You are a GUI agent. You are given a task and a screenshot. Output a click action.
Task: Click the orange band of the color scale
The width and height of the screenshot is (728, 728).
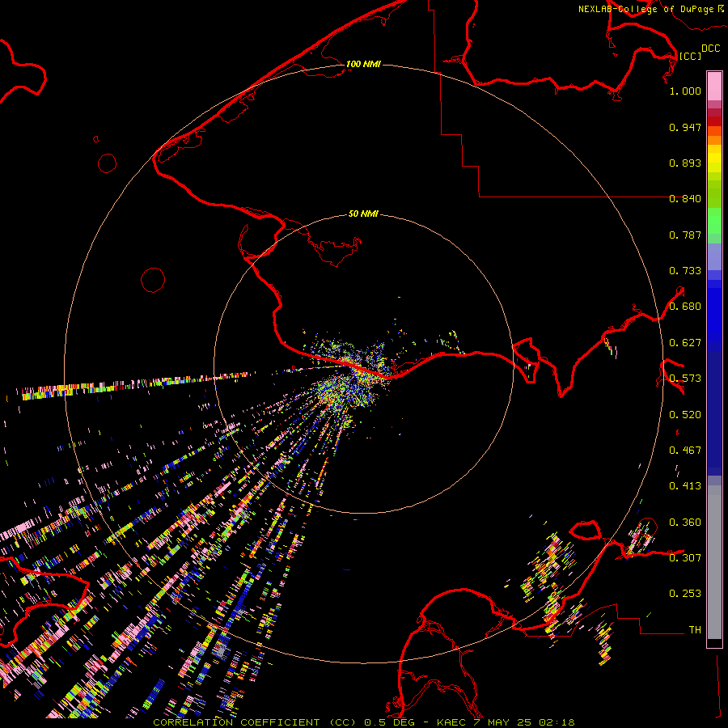(x=714, y=140)
